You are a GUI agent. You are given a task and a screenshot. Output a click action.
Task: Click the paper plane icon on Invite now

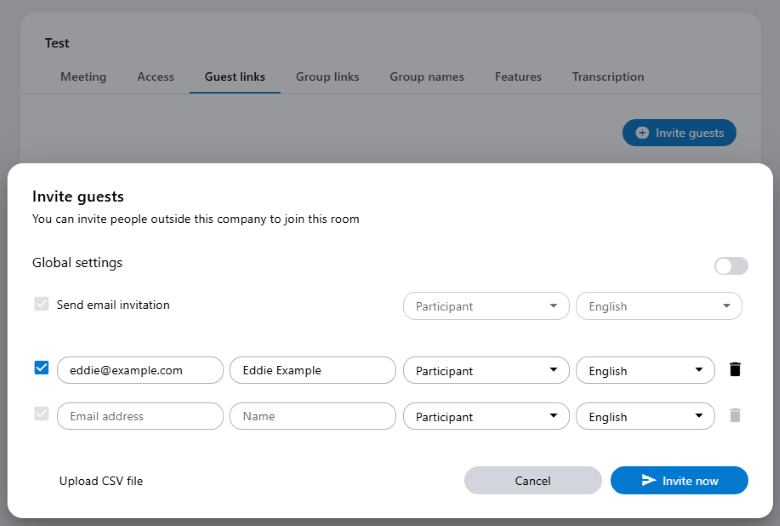649,480
